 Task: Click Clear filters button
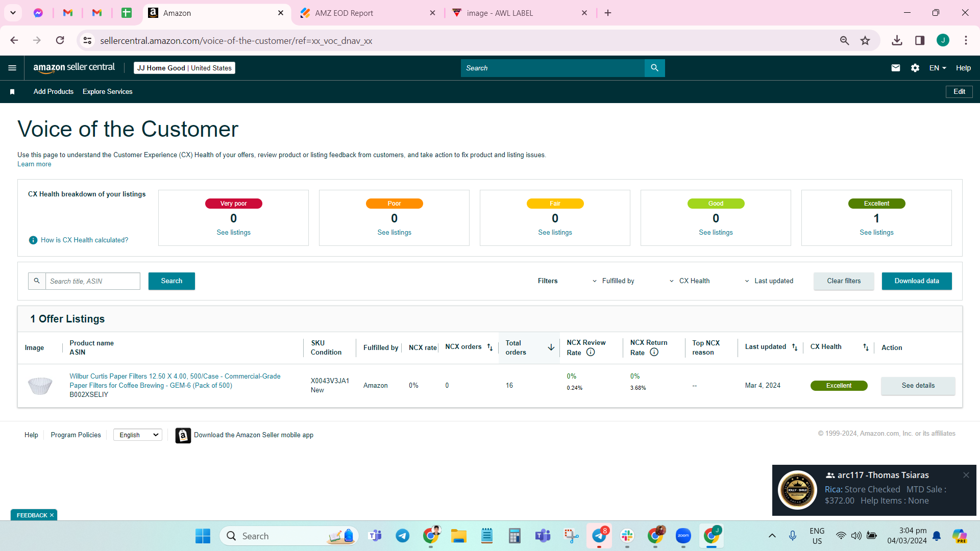(844, 281)
